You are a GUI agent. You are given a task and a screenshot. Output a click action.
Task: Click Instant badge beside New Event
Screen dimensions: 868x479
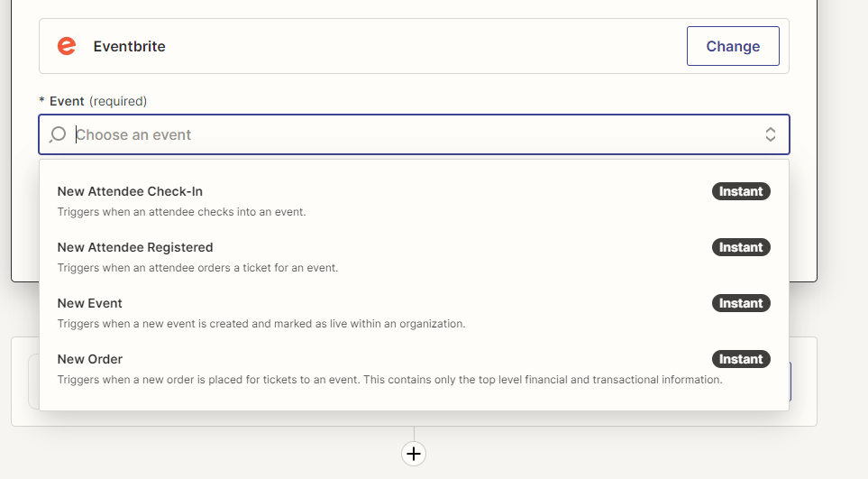coord(741,303)
